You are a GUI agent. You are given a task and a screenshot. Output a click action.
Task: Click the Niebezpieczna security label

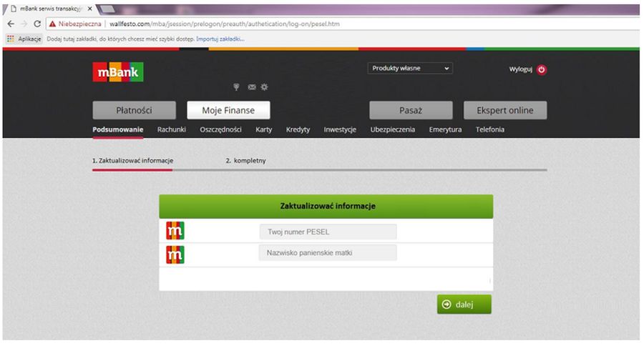tap(79, 24)
